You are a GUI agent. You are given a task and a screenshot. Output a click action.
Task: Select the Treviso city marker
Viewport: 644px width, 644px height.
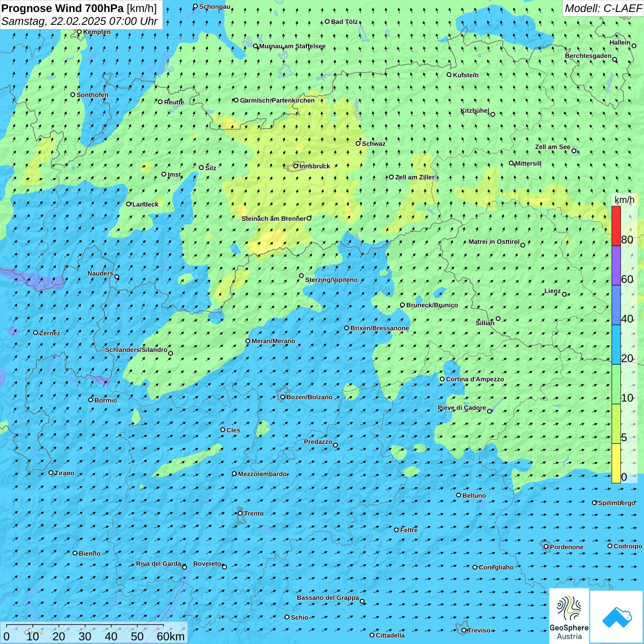(x=464, y=630)
